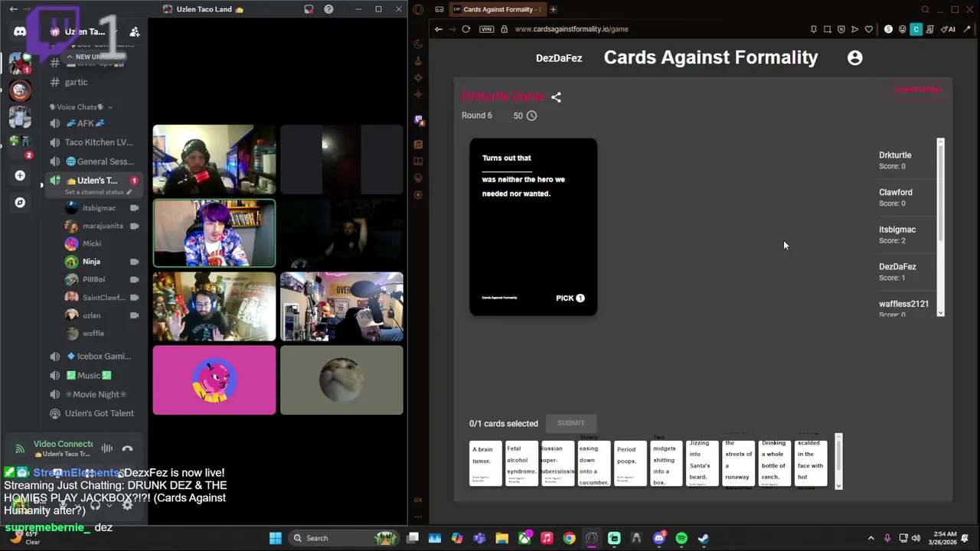
Task: Open browser search magnifier in tab bar
Action: 925,9
